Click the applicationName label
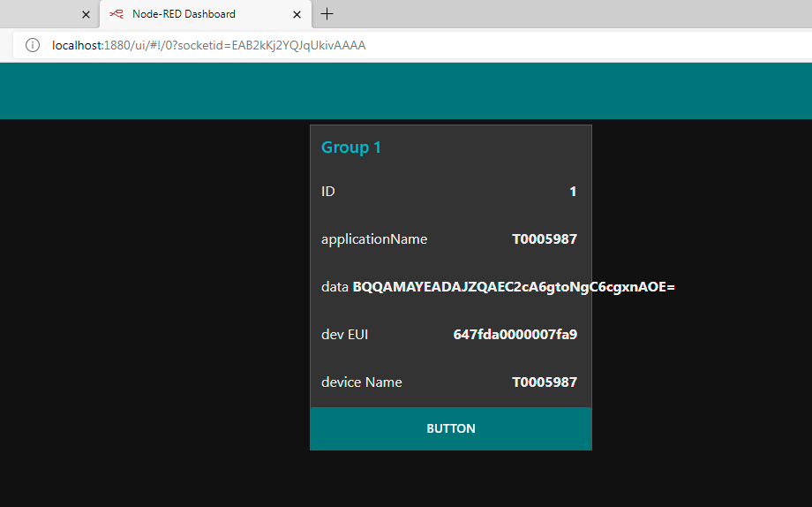Image resolution: width=812 pixels, height=507 pixels. [x=374, y=239]
